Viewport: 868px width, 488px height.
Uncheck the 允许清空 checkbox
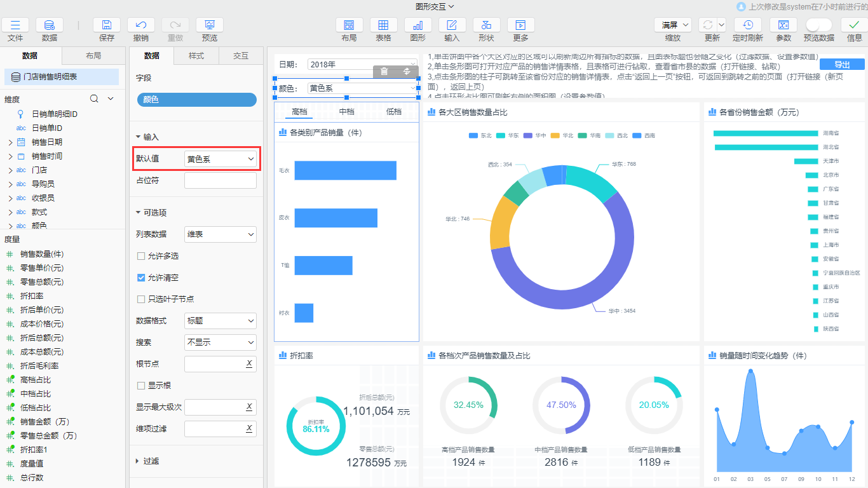(x=141, y=278)
